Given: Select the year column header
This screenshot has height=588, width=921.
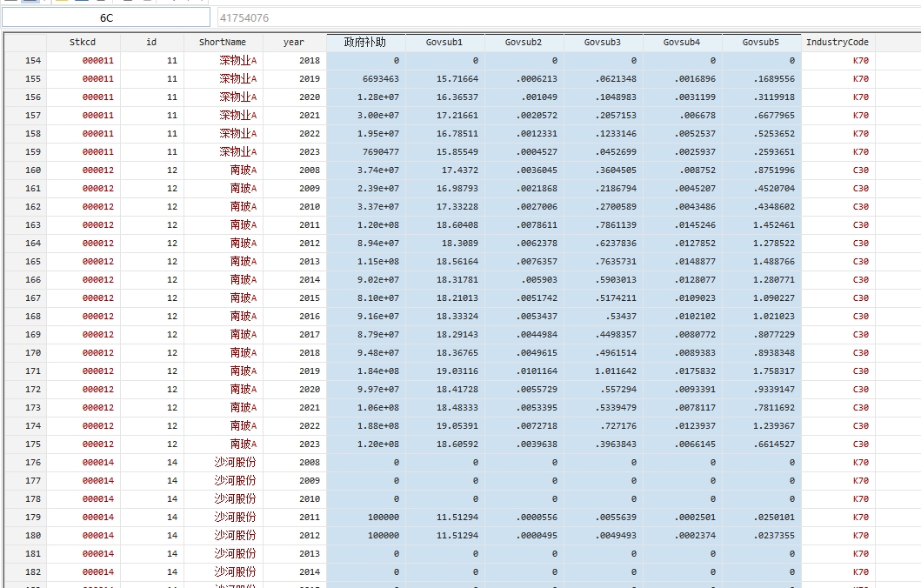Looking at the screenshot, I should click(294, 42).
